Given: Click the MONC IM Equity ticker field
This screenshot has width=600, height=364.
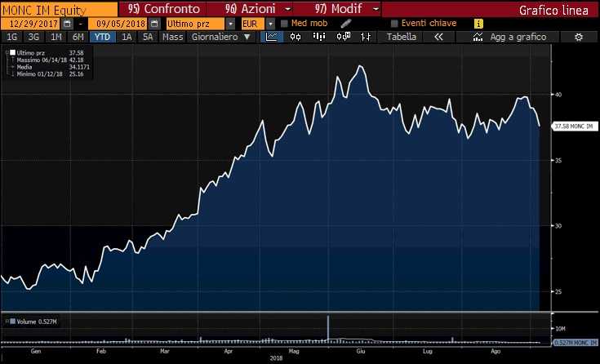Looking at the screenshot, I should click(59, 9).
